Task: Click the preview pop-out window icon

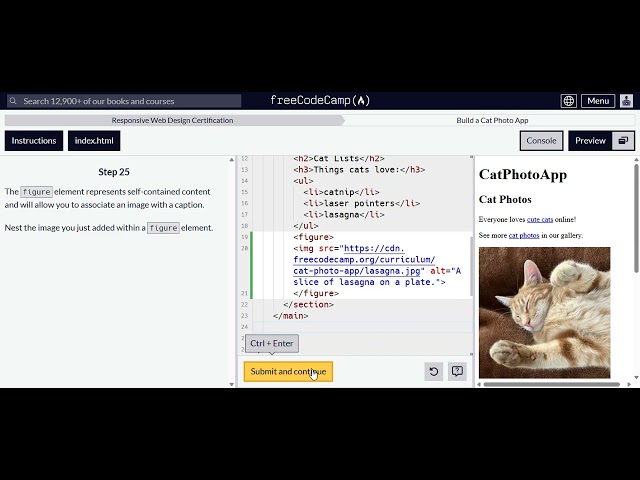Action: coord(623,141)
